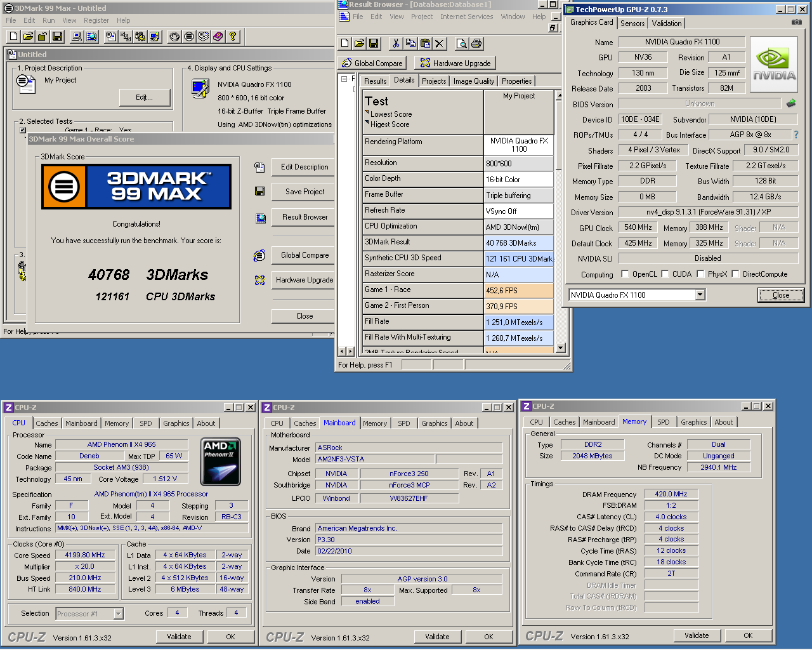Screen dimensions: 812x650
Task: Click the Save Project button
Action: (x=304, y=192)
